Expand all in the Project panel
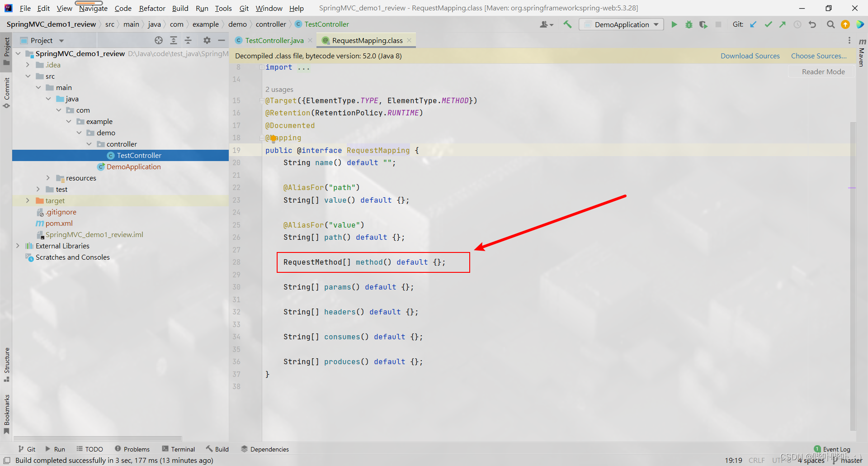 point(174,40)
